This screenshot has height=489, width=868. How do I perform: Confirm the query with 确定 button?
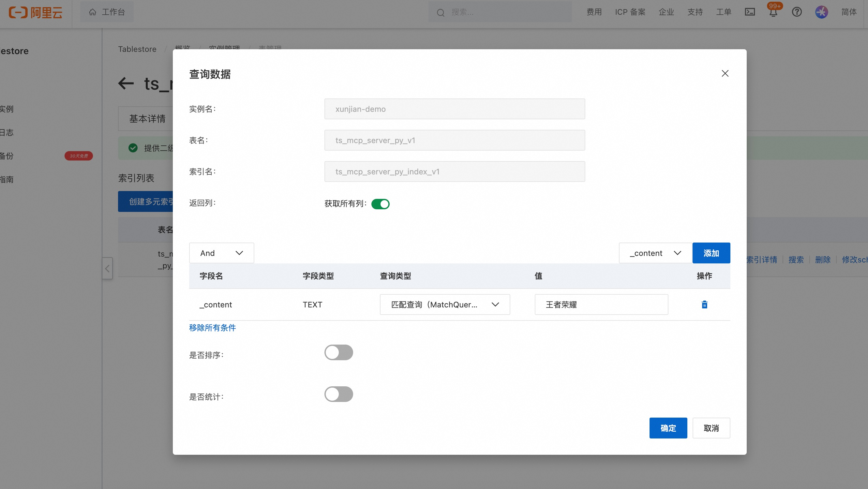668,428
